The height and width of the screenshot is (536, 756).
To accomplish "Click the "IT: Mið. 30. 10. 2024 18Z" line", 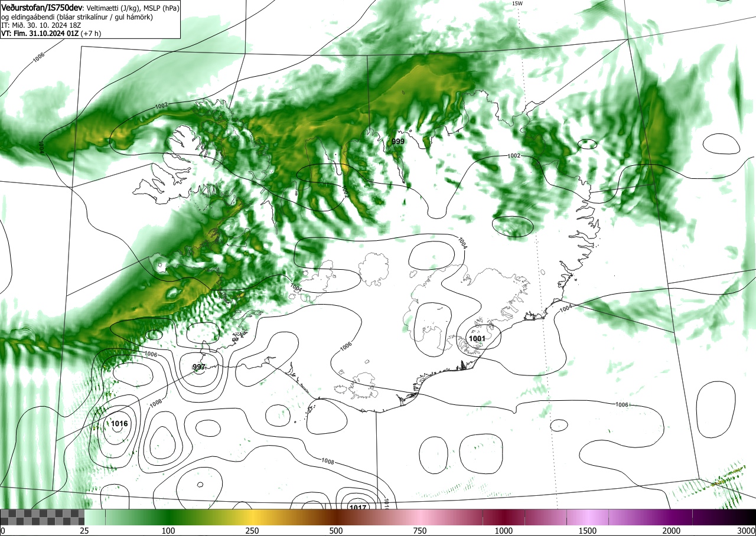I will click(41, 25).
